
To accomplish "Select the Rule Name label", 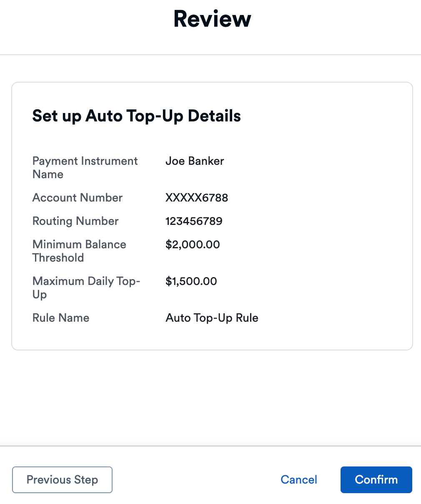I will [x=60, y=318].
